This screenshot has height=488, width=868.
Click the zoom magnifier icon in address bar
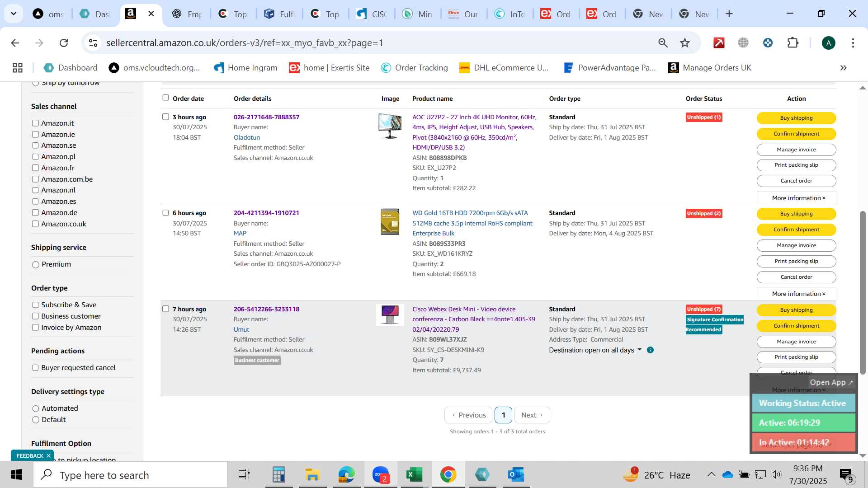[663, 43]
